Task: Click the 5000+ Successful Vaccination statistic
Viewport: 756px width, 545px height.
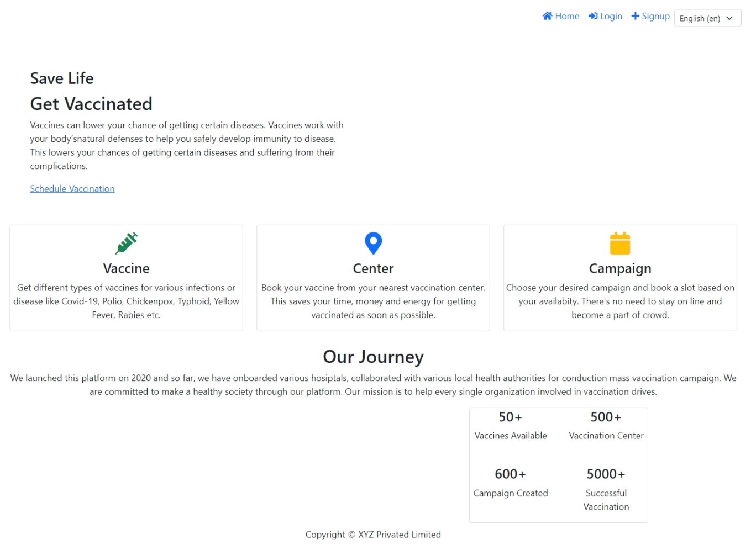Action: pos(606,489)
